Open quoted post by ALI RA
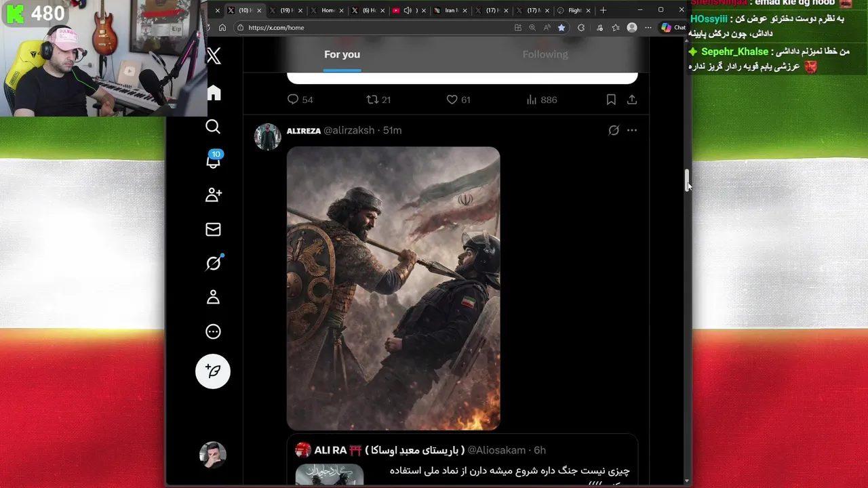This screenshot has width=868, height=488. coord(462,460)
